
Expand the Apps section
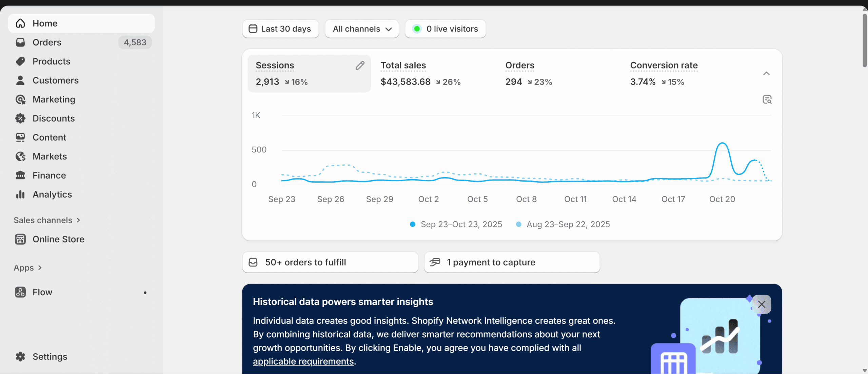point(28,268)
